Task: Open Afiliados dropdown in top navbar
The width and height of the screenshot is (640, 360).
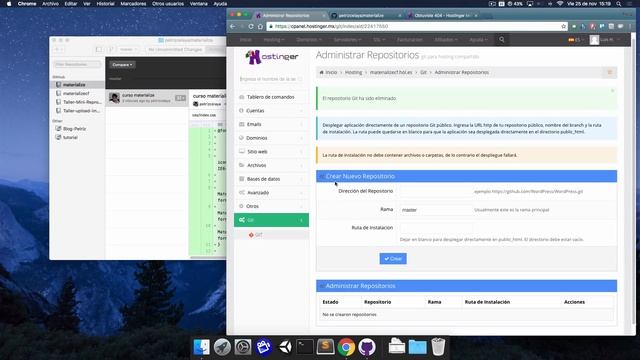Action: 446,40
